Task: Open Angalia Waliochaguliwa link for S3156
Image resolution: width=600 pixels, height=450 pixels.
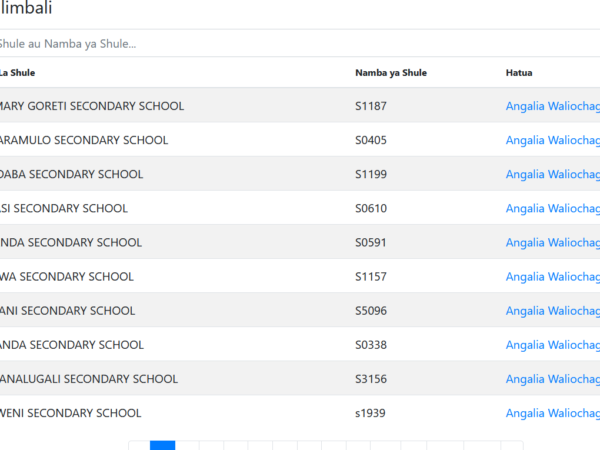Action: (553, 379)
